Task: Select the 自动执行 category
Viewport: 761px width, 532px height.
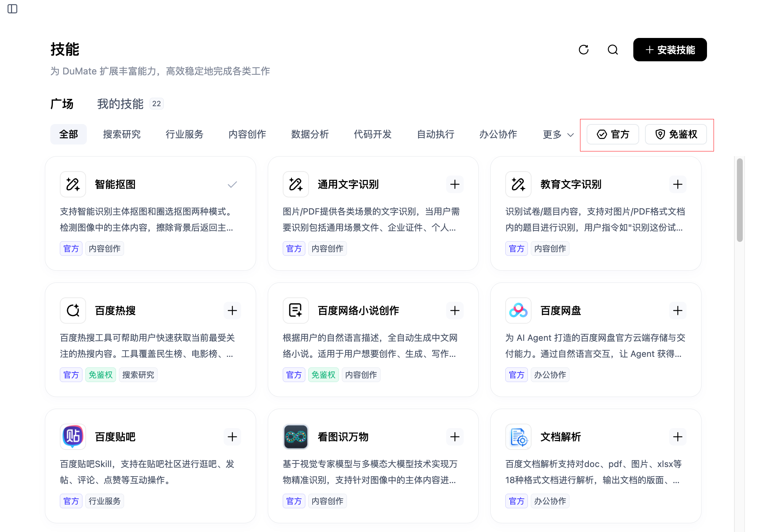Action: click(436, 134)
